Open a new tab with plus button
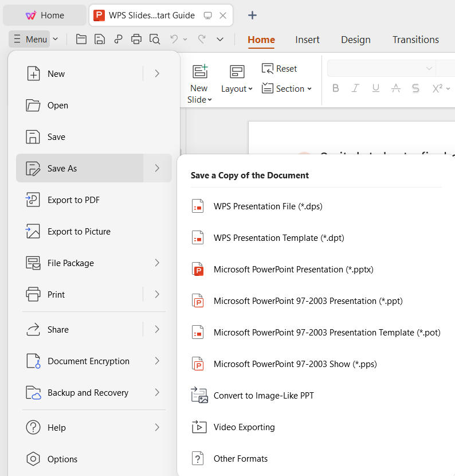Image resolution: width=455 pixels, height=476 pixels. tap(252, 15)
